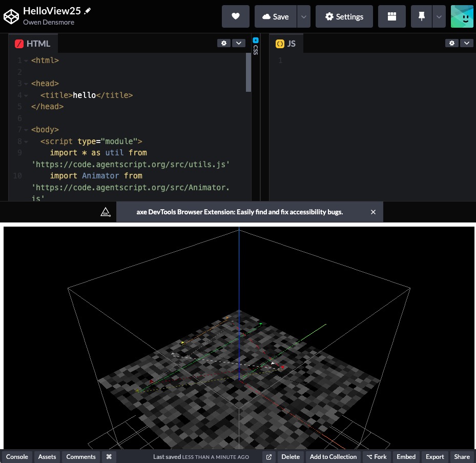Click the pin icon button

point(422,16)
